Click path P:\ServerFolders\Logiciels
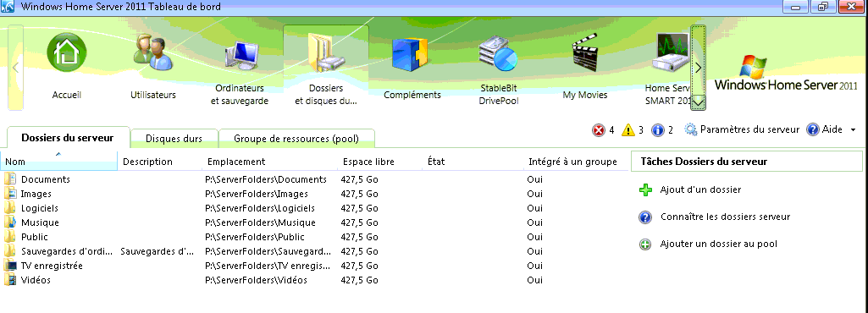The image size is (868, 313). point(260,208)
